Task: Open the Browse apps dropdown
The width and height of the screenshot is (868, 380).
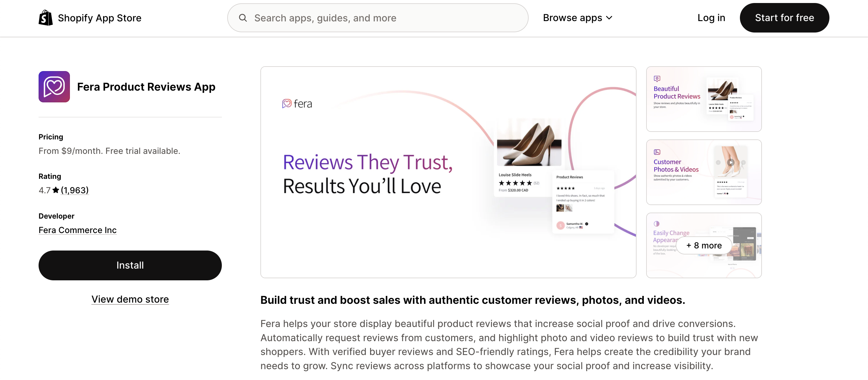Action: [573, 18]
